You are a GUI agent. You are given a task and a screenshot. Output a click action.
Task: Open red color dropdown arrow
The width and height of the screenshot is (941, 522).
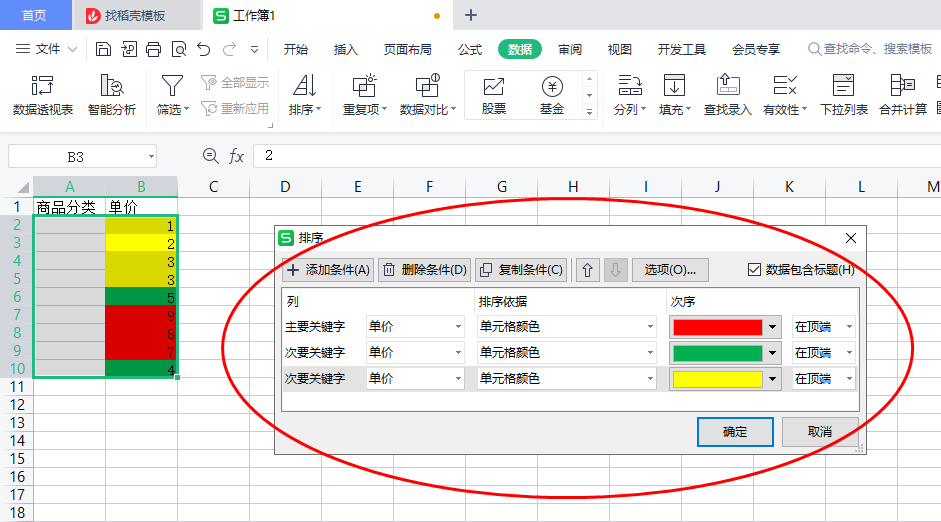click(x=772, y=327)
